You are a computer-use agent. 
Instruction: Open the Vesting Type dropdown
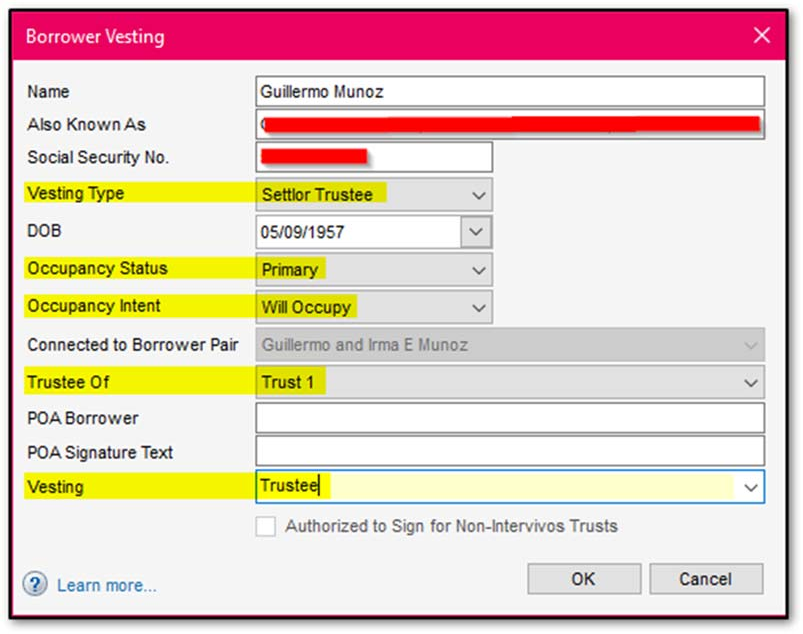[480, 194]
